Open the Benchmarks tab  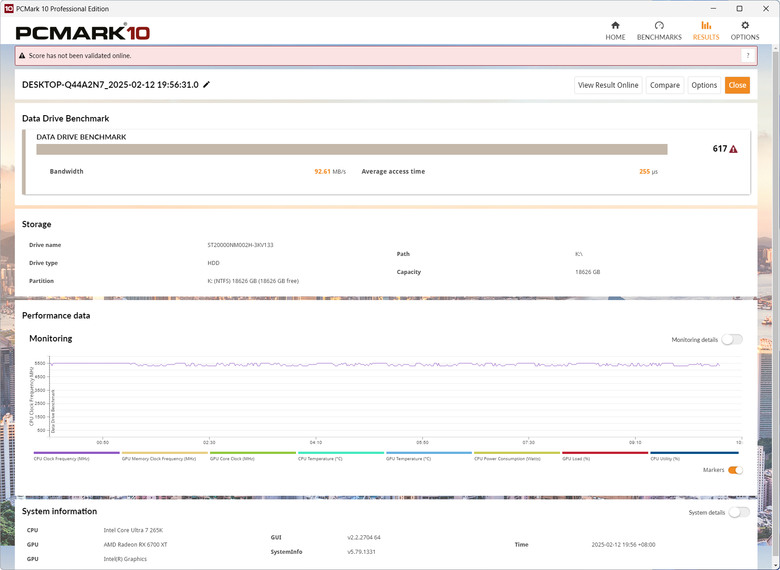point(659,31)
